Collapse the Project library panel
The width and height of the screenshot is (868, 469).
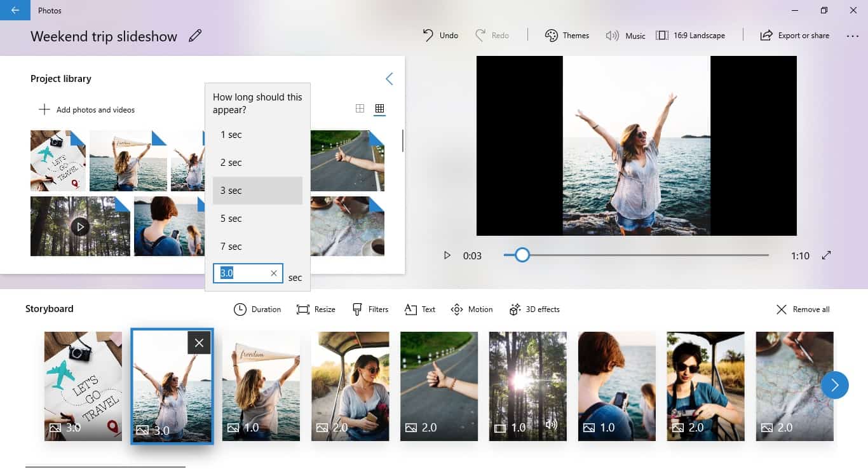point(390,79)
